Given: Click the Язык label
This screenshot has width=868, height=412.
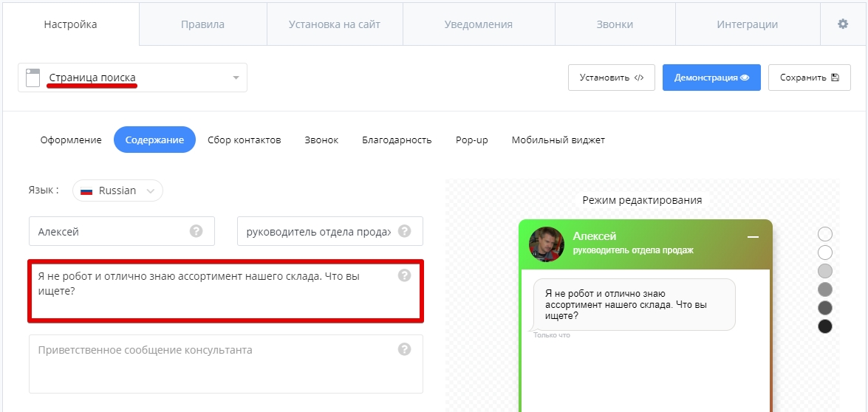Looking at the screenshot, I should 44,190.
